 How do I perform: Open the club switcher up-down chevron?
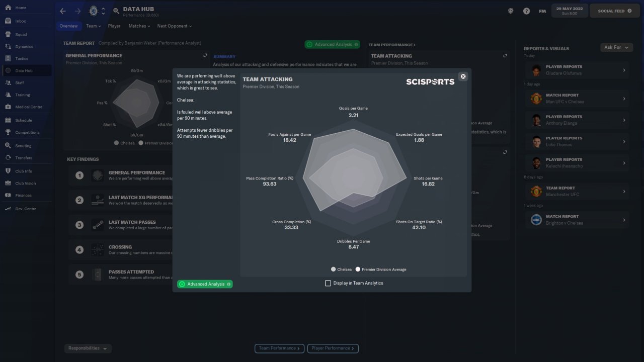tap(103, 11)
